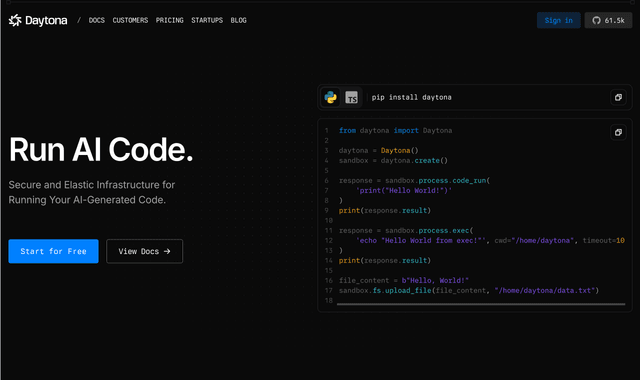Click the code block horizontal scrollbar

click(481, 304)
